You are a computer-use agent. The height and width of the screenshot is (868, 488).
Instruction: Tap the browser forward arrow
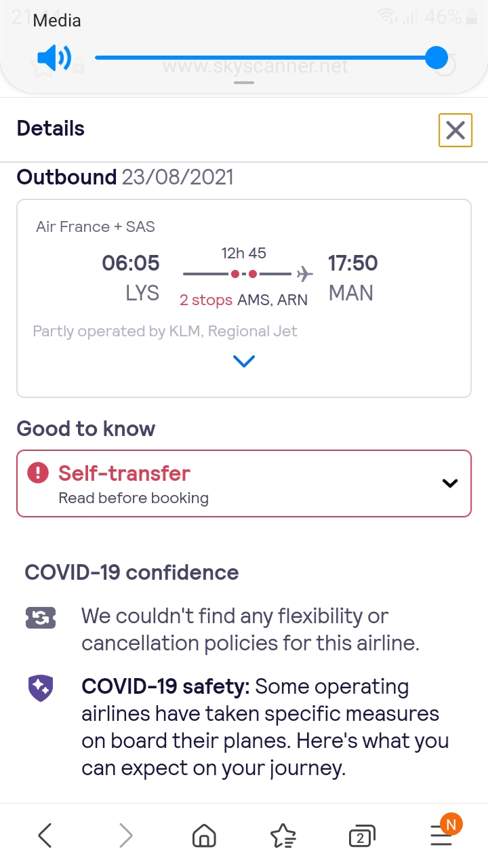(x=125, y=836)
